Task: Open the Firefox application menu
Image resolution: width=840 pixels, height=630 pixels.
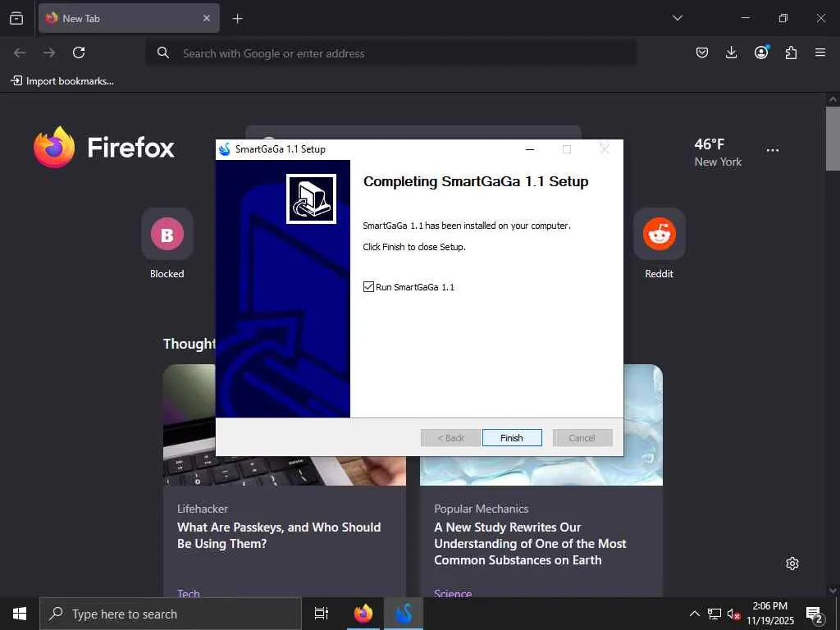Action: (820, 52)
